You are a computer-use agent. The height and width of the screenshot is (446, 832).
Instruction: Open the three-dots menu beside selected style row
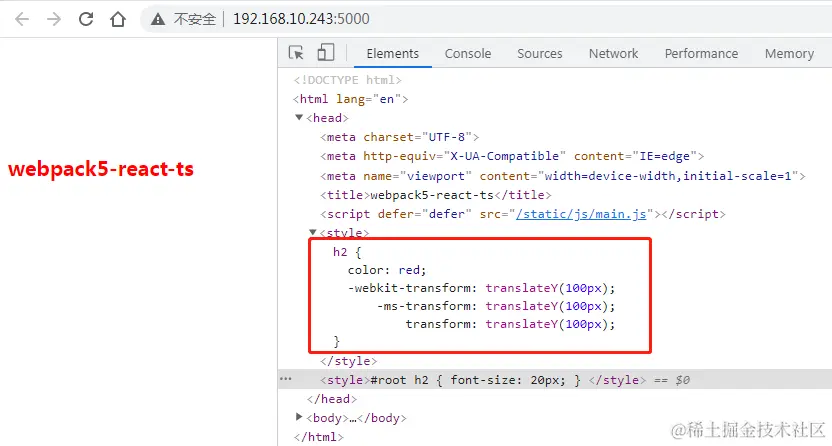[285, 379]
